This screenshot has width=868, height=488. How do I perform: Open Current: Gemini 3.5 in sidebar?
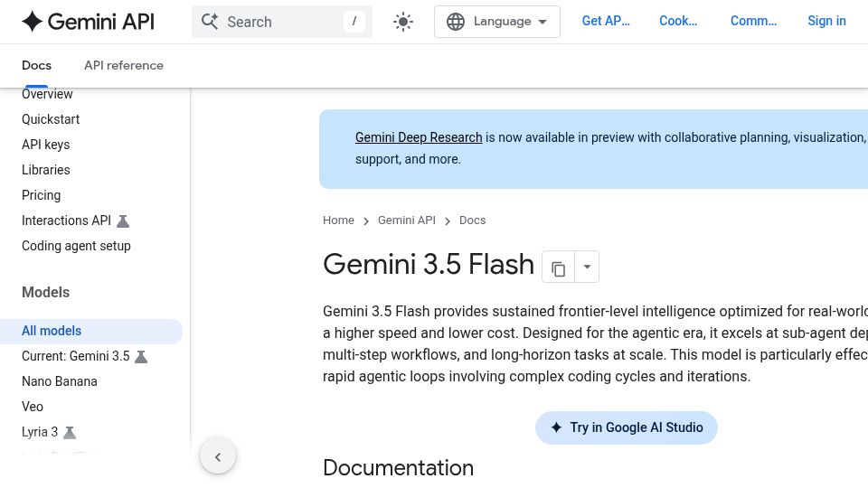[75, 356]
